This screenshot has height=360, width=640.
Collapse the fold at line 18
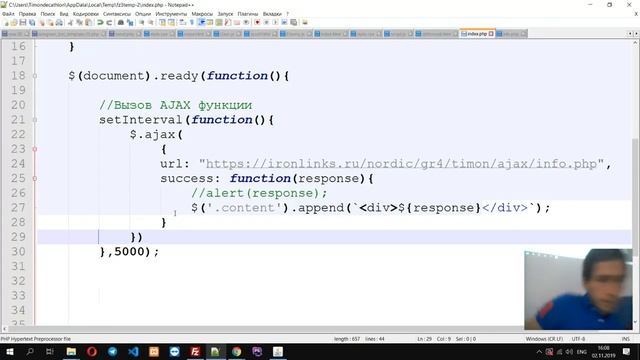pyautogui.click(x=35, y=76)
